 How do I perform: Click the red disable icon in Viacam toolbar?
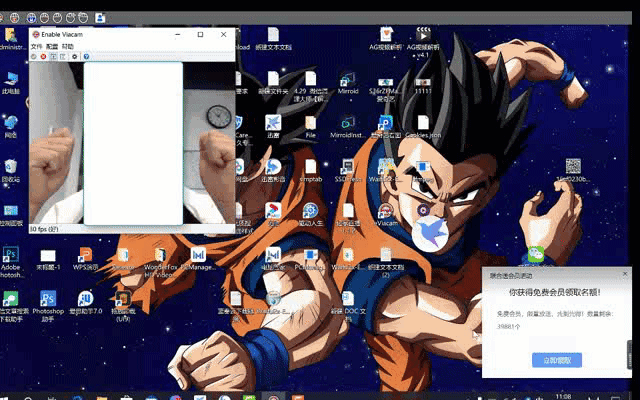coord(43,56)
